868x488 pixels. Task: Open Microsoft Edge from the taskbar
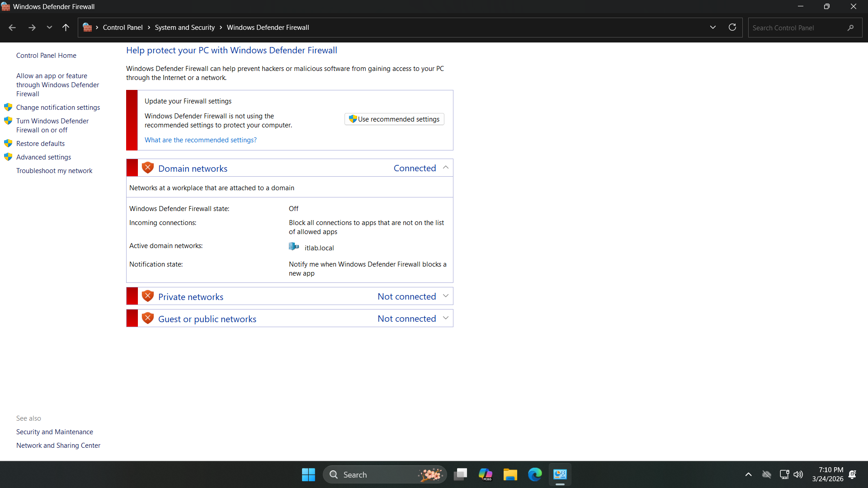(535, 474)
